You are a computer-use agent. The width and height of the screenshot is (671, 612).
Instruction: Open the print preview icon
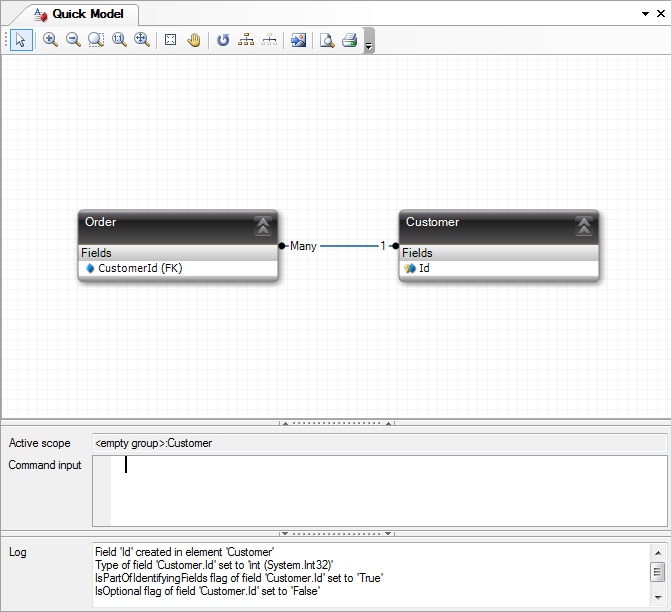click(327, 40)
